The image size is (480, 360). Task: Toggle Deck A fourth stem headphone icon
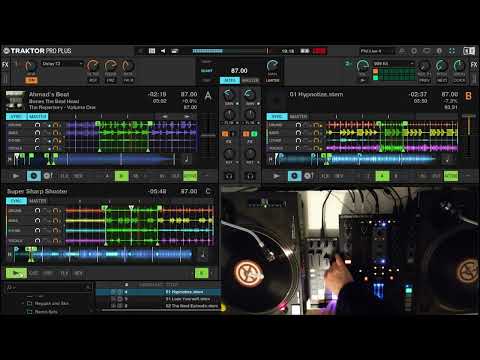tap(37, 148)
